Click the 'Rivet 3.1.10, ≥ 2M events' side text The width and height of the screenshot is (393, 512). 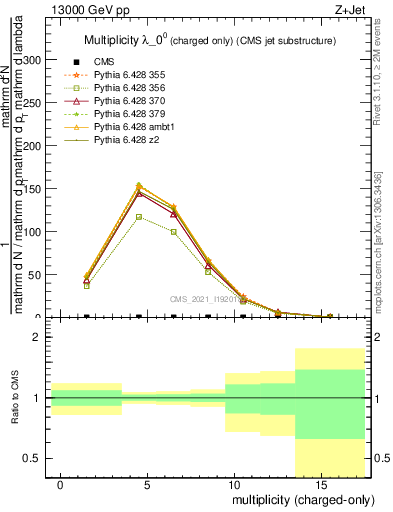[377, 72]
